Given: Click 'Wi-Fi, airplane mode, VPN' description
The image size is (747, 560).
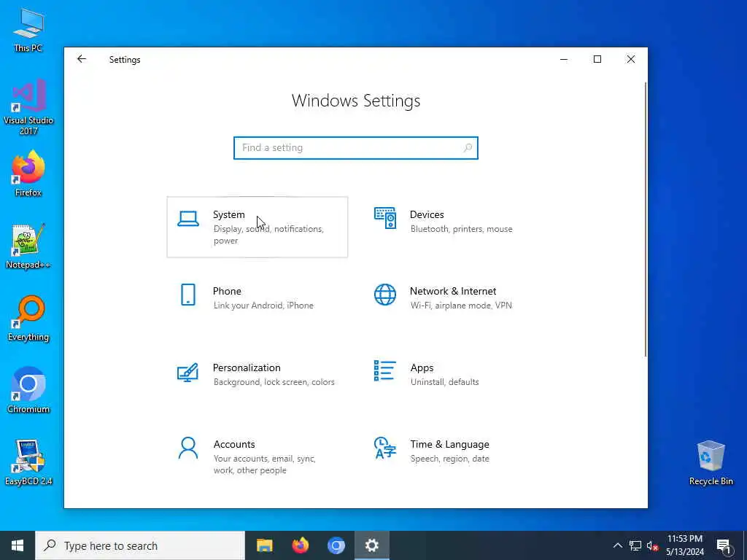Looking at the screenshot, I should [x=461, y=306].
